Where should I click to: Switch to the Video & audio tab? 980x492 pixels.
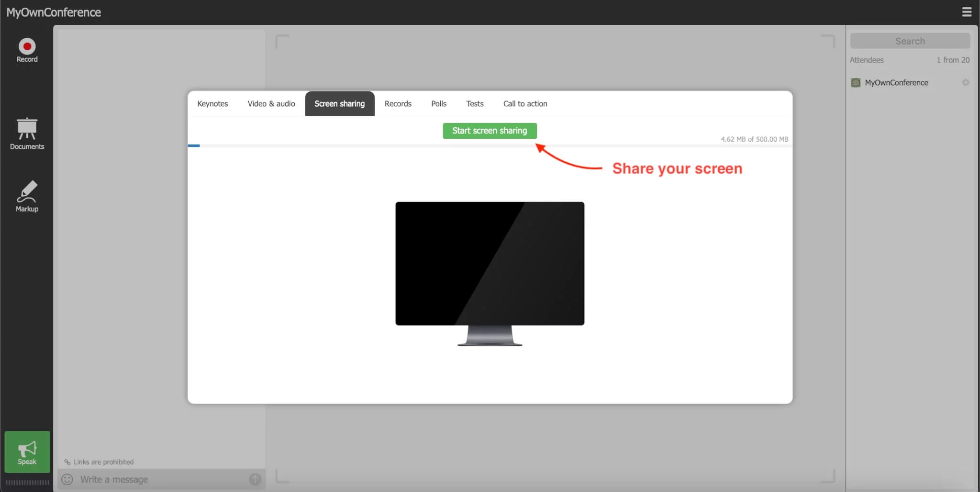pyautogui.click(x=271, y=103)
